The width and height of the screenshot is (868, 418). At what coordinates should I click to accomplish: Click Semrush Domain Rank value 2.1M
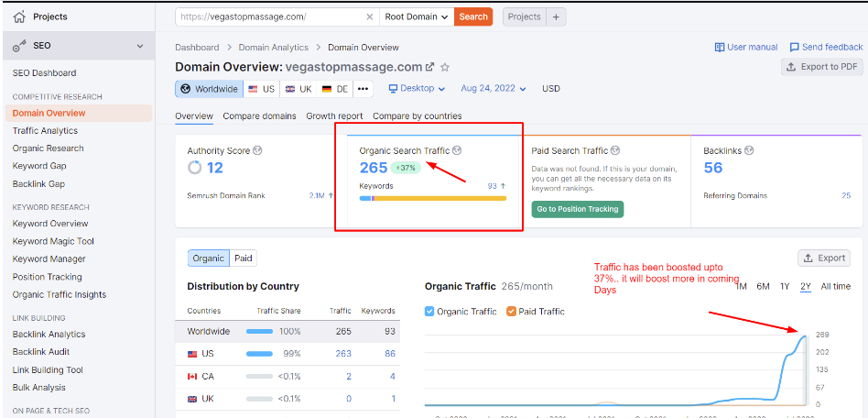[x=317, y=195]
